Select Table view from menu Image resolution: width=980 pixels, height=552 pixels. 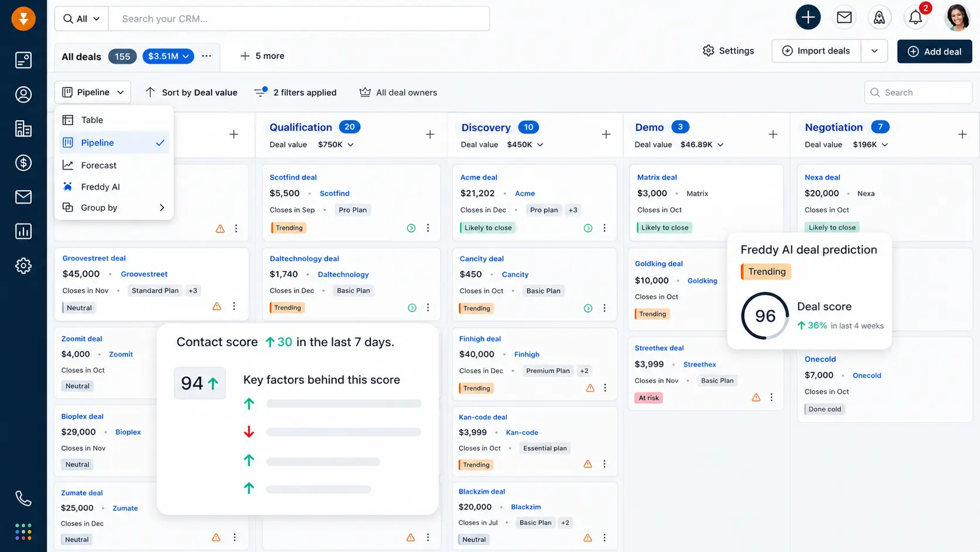pyautogui.click(x=114, y=120)
